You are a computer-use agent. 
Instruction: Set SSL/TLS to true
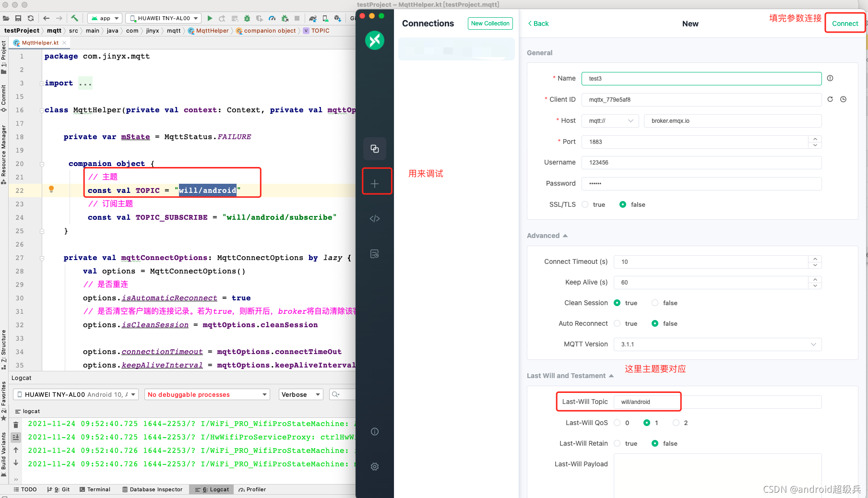click(x=585, y=204)
